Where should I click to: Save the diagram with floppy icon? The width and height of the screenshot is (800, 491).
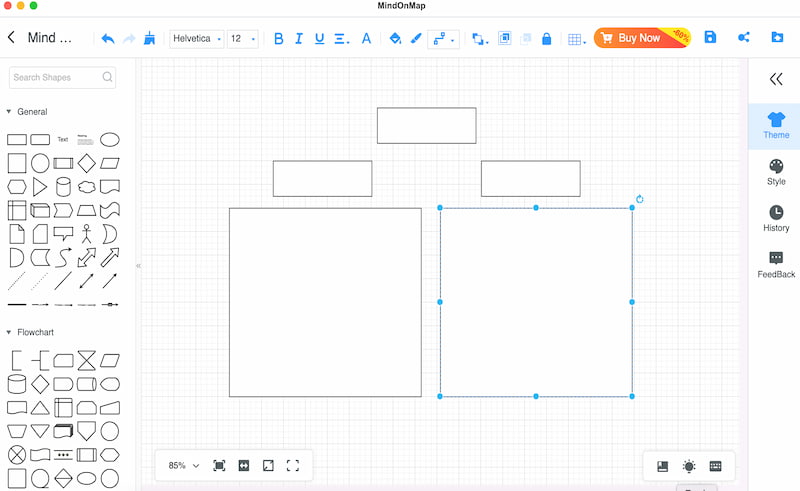click(710, 37)
